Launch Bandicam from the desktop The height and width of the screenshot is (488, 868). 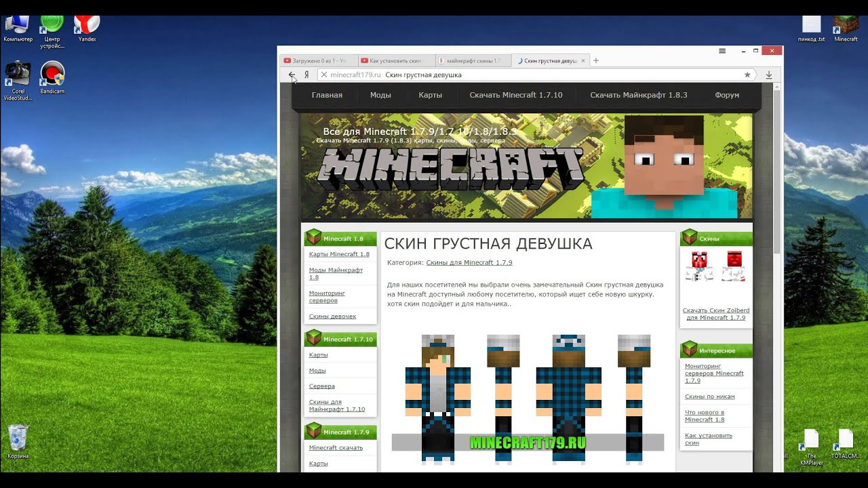tap(52, 77)
